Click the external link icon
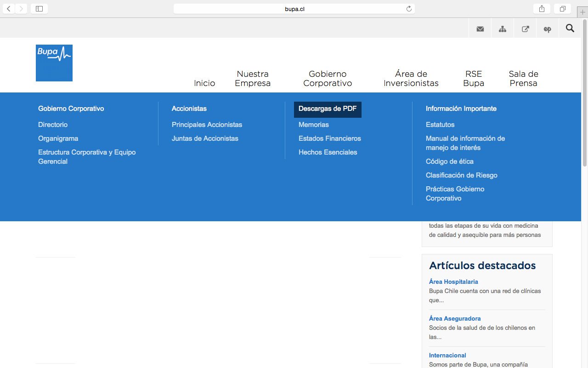 [525, 29]
